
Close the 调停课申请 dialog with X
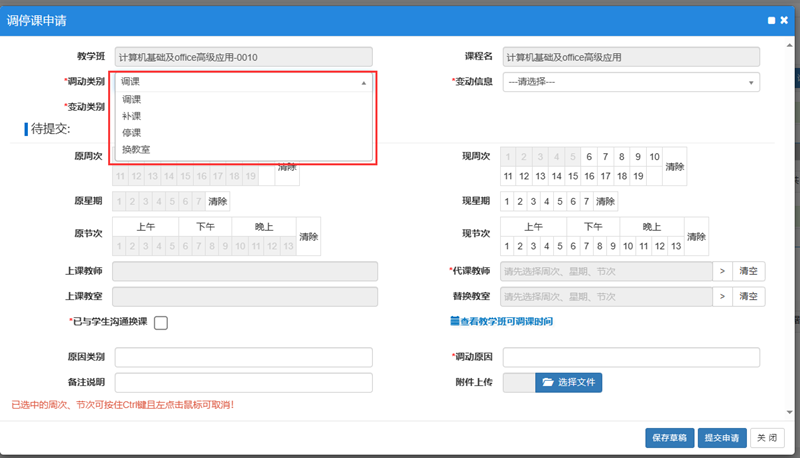(784, 20)
